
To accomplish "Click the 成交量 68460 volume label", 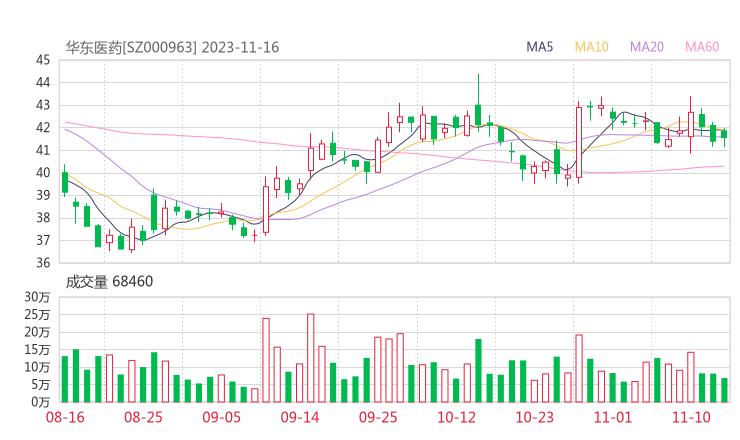I will (x=109, y=281).
